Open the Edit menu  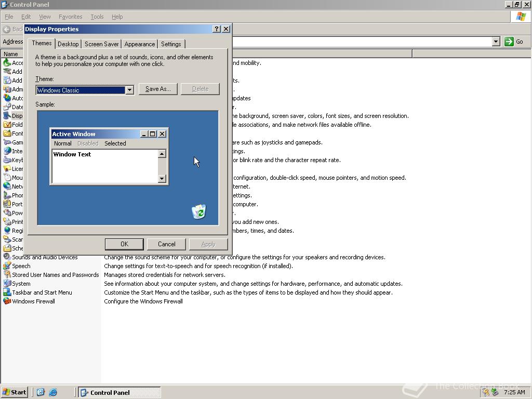click(x=26, y=17)
